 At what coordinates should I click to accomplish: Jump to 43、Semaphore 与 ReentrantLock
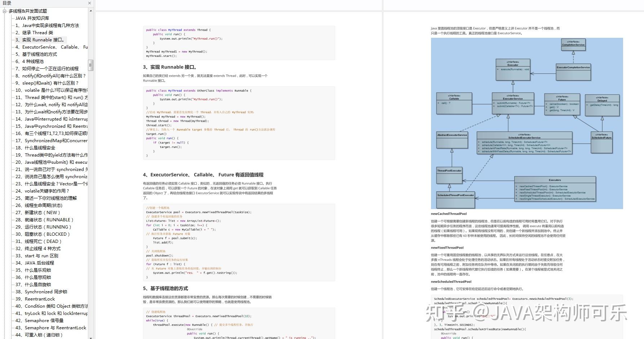(x=51, y=328)
